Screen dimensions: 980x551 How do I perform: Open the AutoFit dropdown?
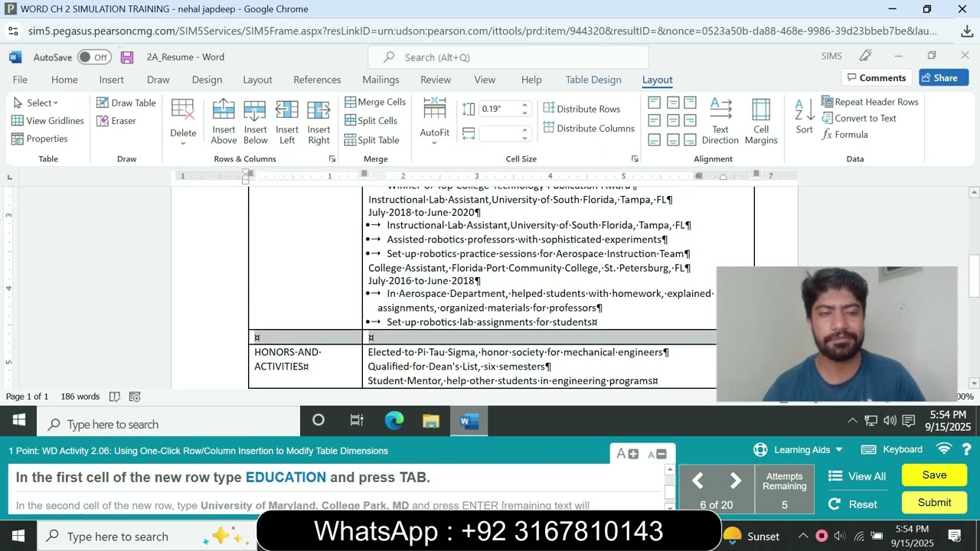[x=434, y=122]
